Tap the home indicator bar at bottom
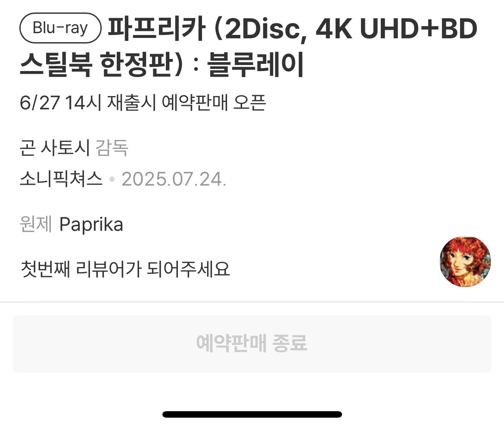This screenshot has width=504, height=428. tap(252, 414)
